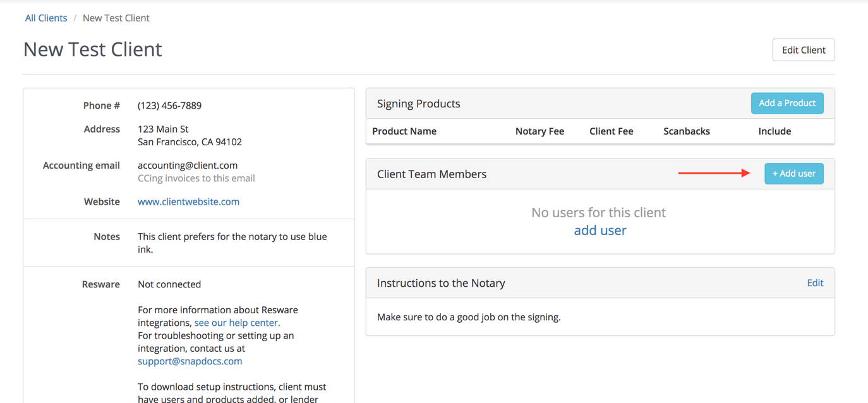Open the All Clients breadcrumb link

45,18
